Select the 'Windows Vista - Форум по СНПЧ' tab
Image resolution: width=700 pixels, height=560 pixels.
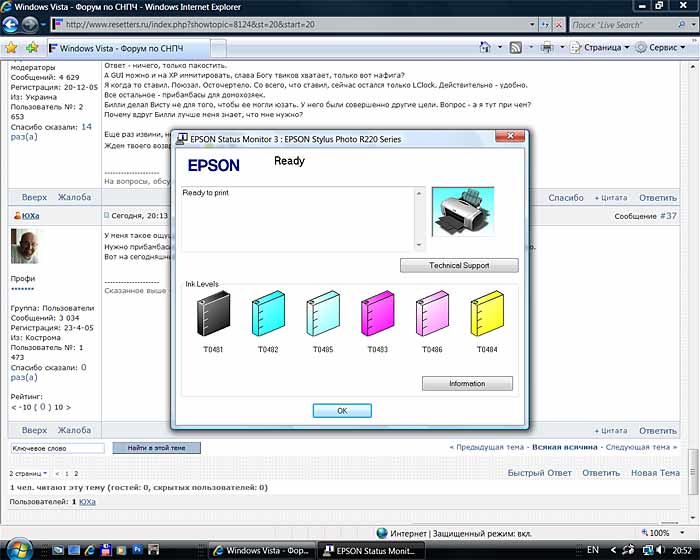coord(128,48)
